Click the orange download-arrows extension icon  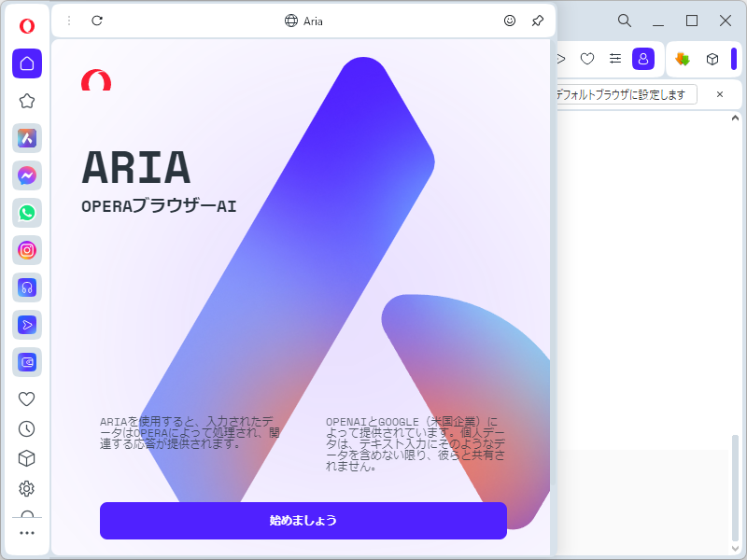[x=681, y=58]
